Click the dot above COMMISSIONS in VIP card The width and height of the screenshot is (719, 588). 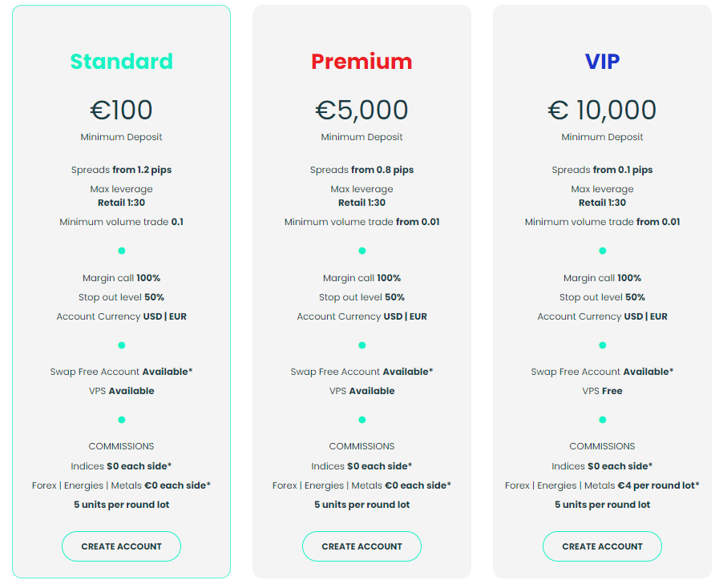pyautogui.click(x=602, y=420)
